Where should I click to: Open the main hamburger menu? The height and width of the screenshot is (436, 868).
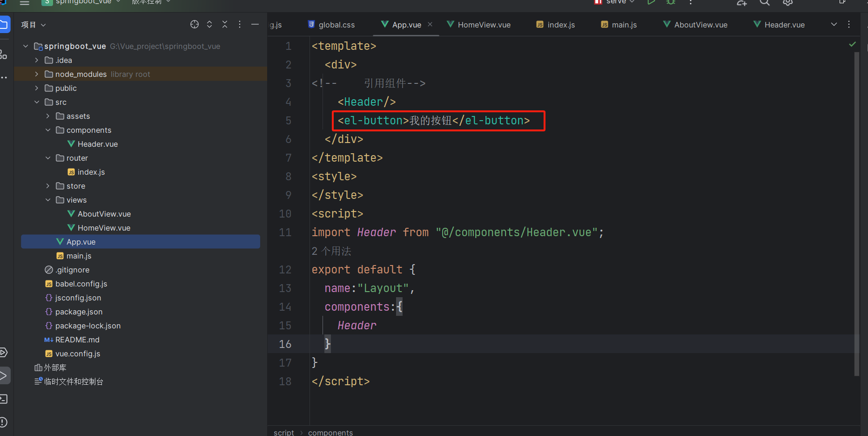(24, 2)
